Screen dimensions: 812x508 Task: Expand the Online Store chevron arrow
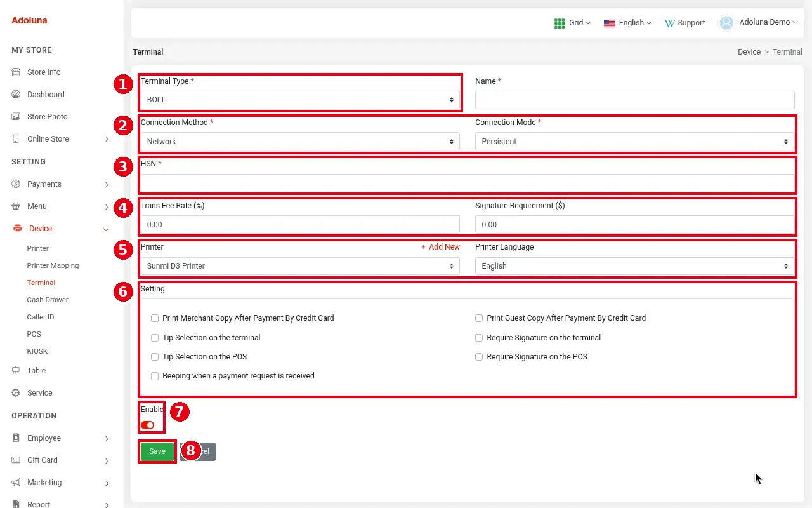(x=107, y=139)
